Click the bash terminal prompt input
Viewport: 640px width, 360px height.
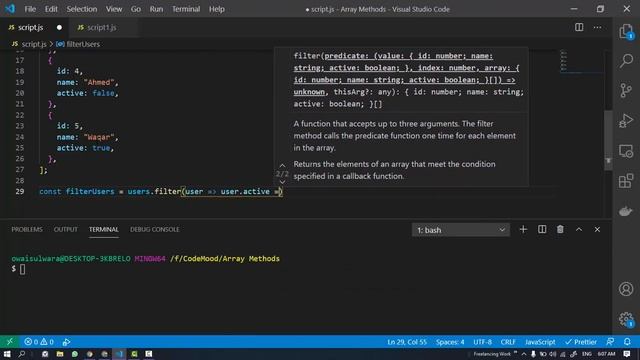[22, 269]
